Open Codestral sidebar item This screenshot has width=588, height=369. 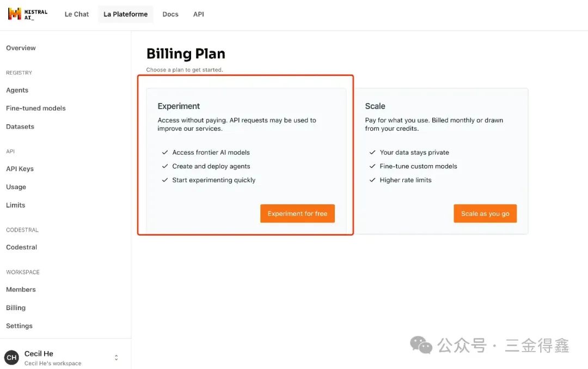[21, 247]
